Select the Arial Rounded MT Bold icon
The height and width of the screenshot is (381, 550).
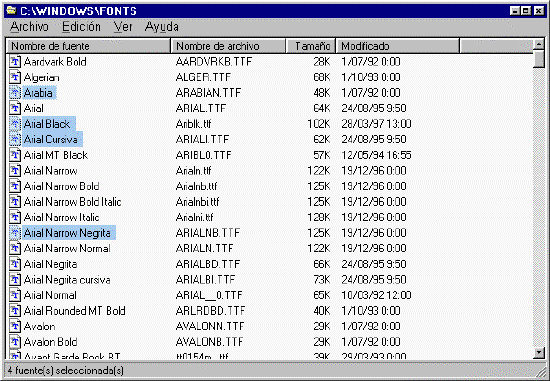tap(15, 310)
